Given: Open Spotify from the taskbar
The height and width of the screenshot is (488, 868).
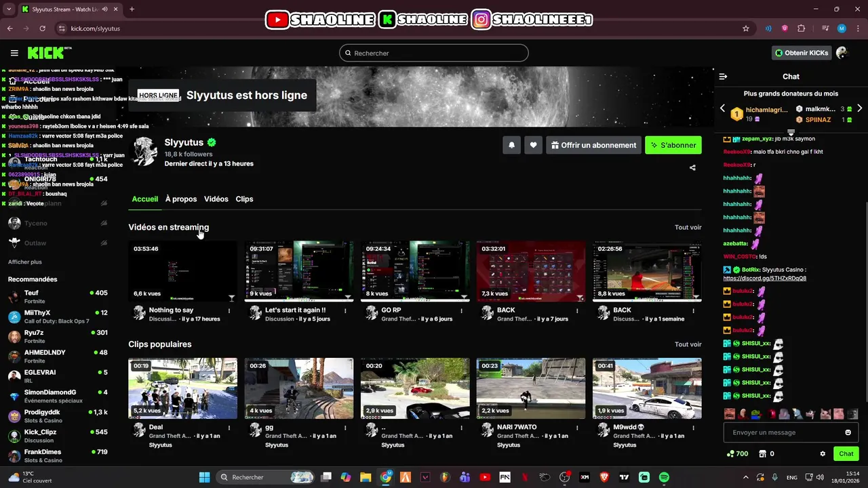Looking at the screenshot, I should tap(664, 477).
